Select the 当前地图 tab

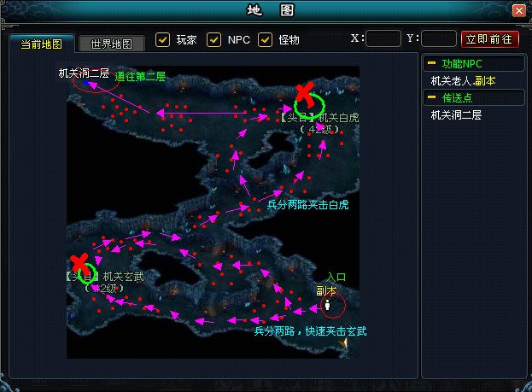point(40,44)
